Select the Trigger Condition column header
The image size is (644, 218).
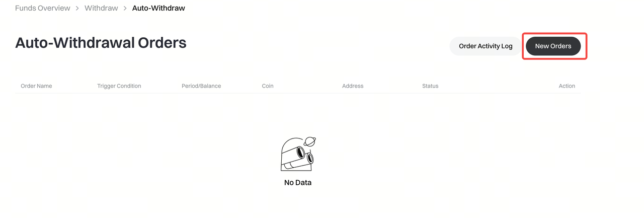(119, 86)
